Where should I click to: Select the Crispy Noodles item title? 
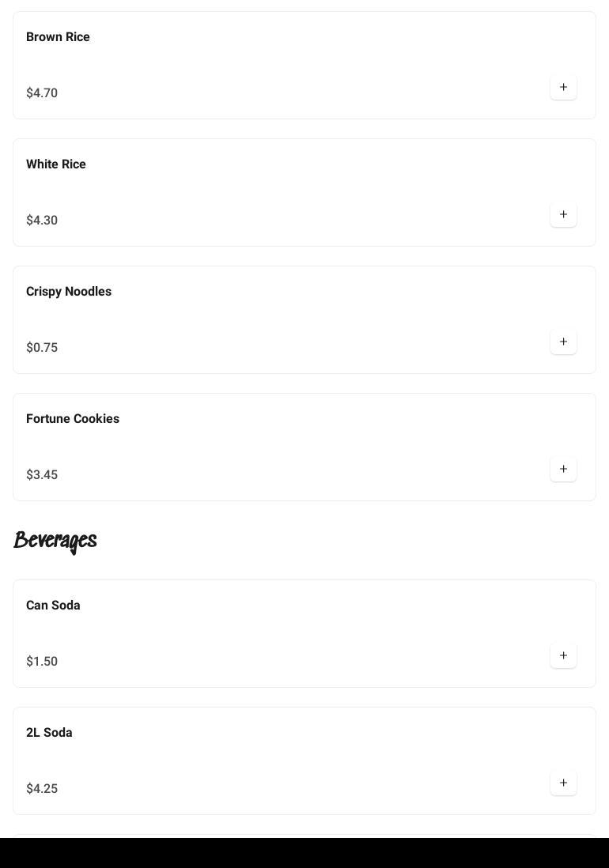(x=69, y=292)
